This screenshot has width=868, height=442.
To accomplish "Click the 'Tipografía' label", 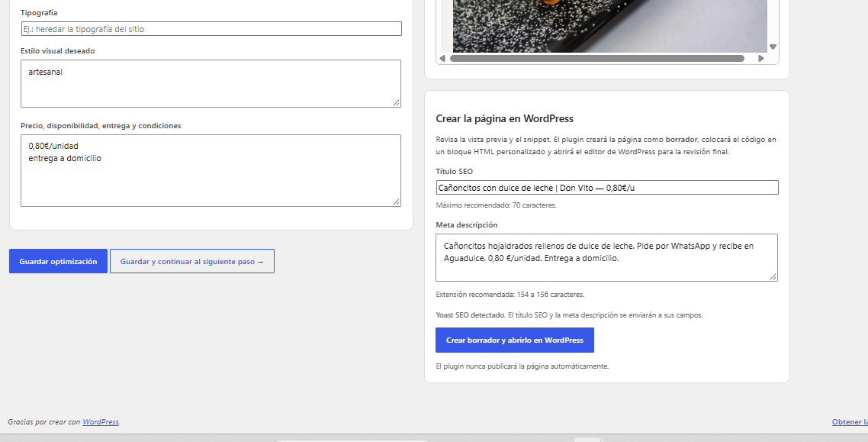I will click(x=39, y=12).
